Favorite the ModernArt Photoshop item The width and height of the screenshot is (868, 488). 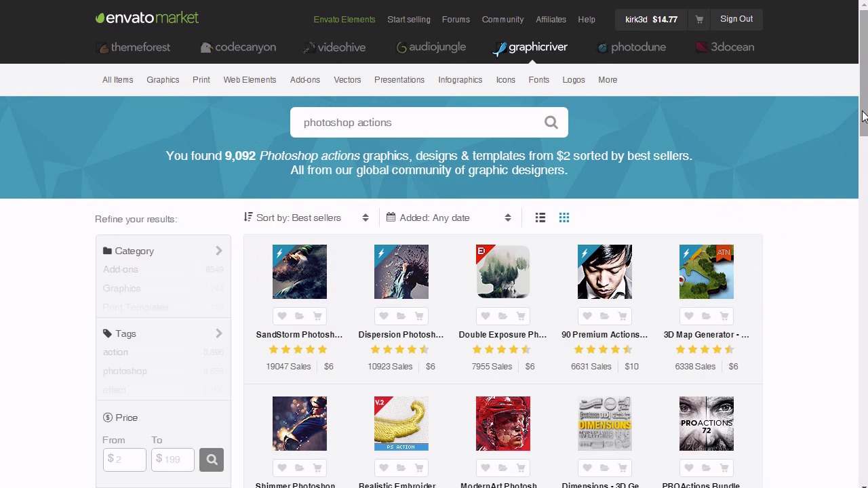coord(485,468)
